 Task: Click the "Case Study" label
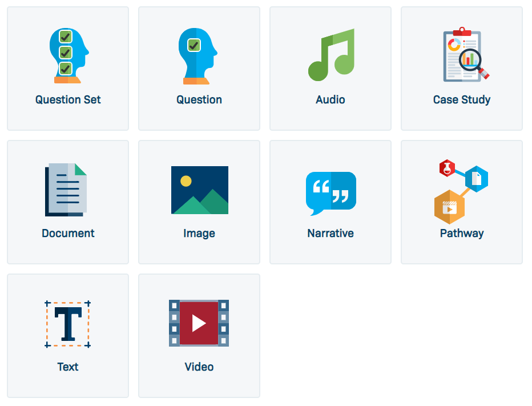pos(462,100)
